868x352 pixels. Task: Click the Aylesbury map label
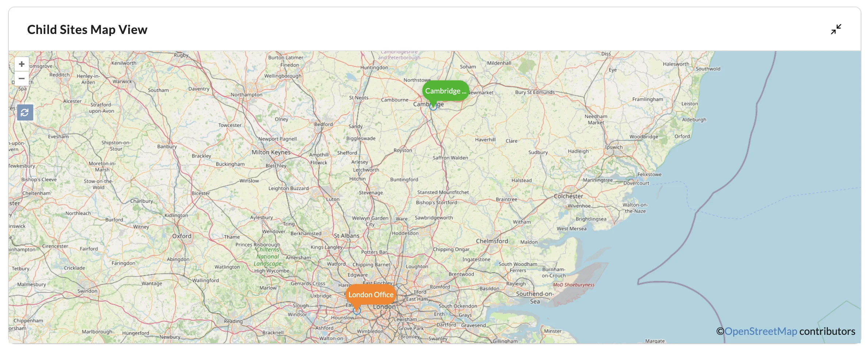pyautogui.click(x=262, y=217)
